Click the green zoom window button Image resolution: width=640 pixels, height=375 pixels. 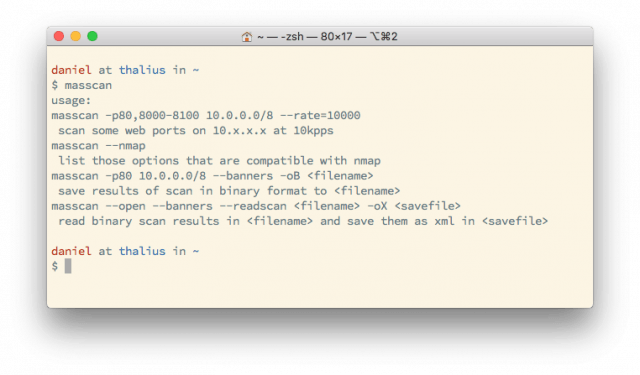pos(93,36)
